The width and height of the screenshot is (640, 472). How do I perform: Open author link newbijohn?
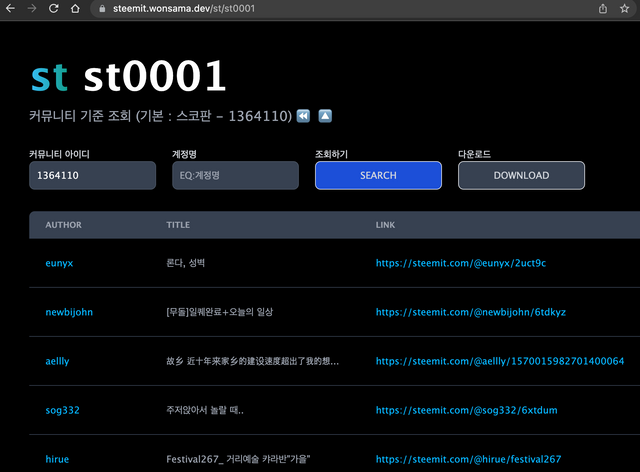tap(69, 312)
